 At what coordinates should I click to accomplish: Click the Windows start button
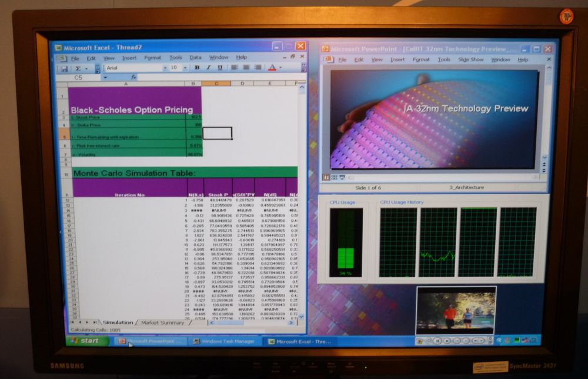[87, 341]
